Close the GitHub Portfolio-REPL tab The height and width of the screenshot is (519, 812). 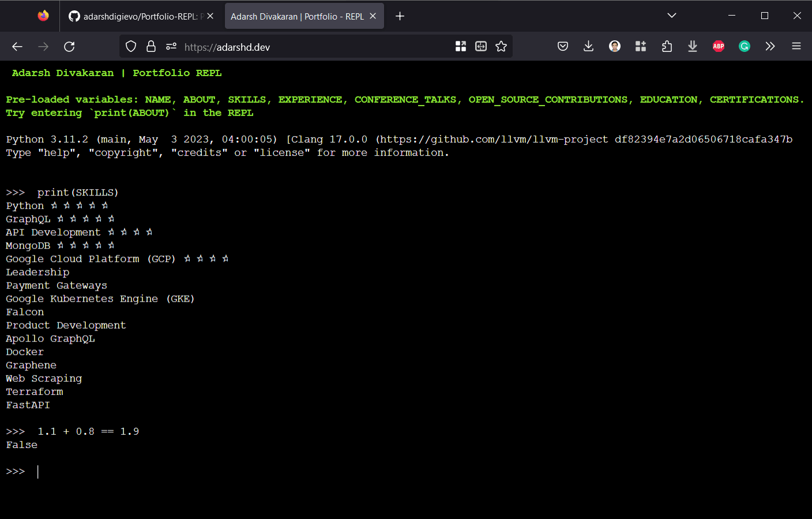tap(210, 16)
